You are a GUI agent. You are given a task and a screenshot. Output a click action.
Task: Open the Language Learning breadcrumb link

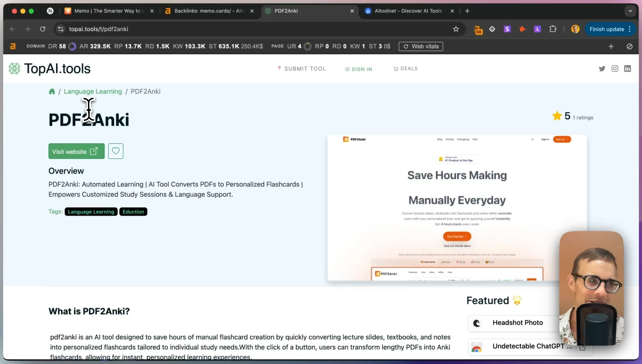[x=93, y=91]
